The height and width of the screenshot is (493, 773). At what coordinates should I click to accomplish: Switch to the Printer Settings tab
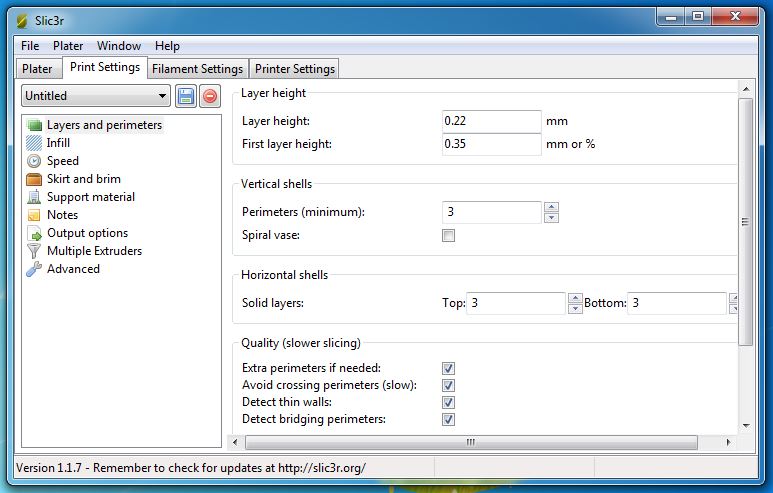coord(295,69)
